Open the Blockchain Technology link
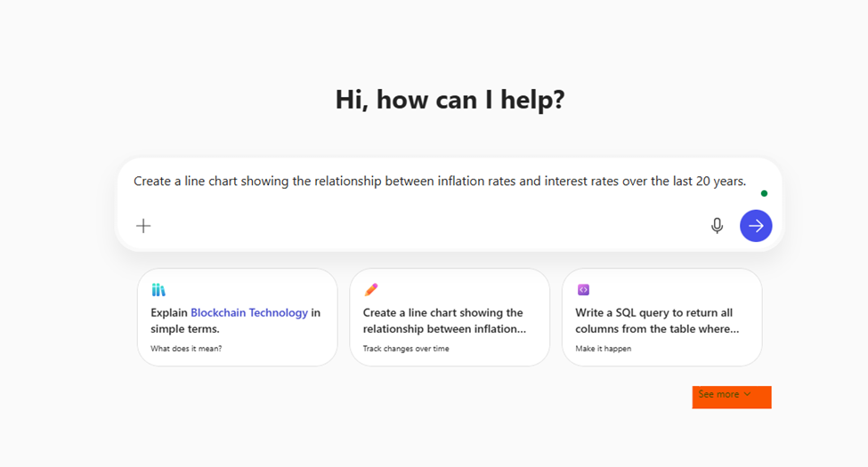 point(249,312)
